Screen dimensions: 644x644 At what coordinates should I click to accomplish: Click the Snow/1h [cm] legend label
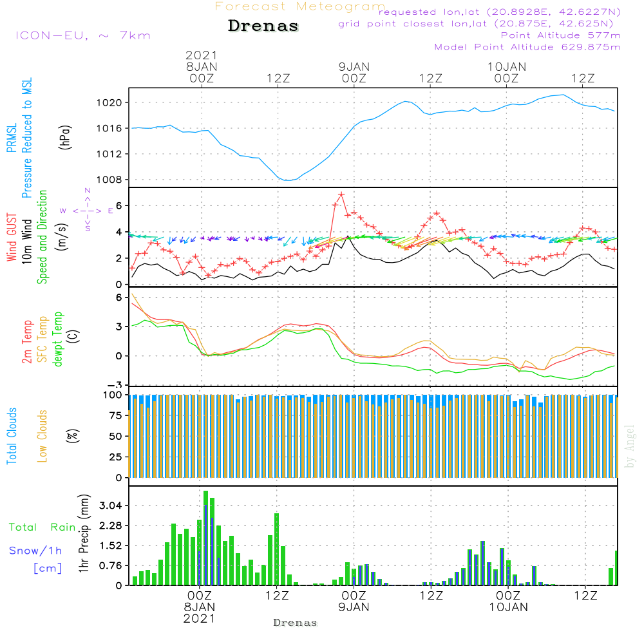pyautogui.click(x=35, y=558)
